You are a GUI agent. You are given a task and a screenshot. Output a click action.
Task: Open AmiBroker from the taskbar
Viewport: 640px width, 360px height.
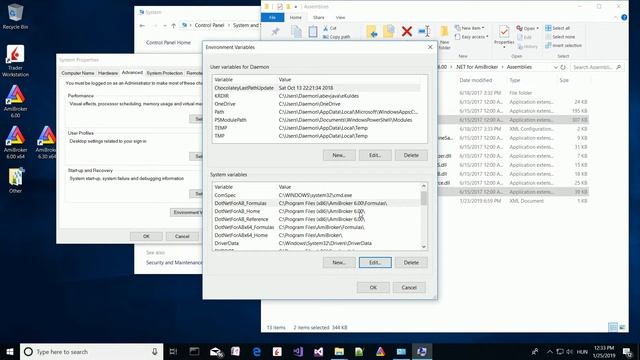tap(380, 351)
